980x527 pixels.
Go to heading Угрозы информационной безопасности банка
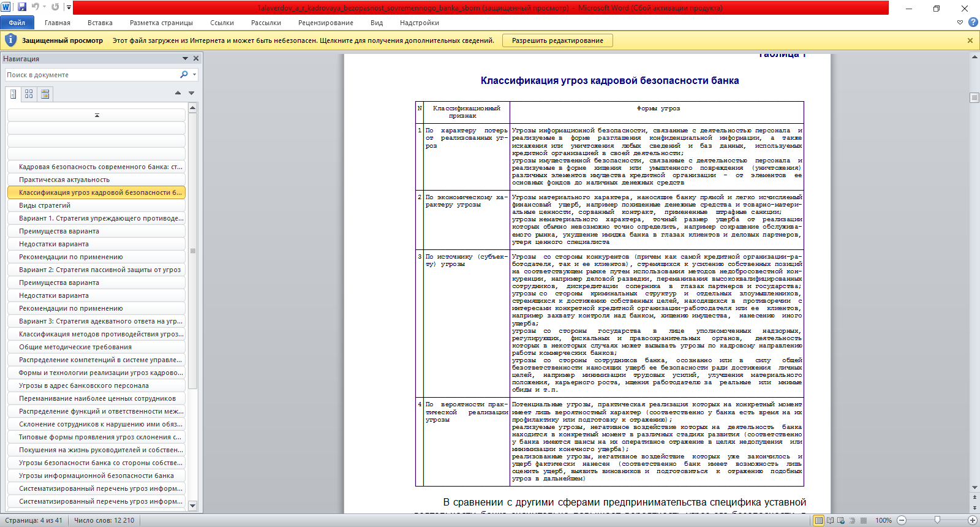coord(96,476)
